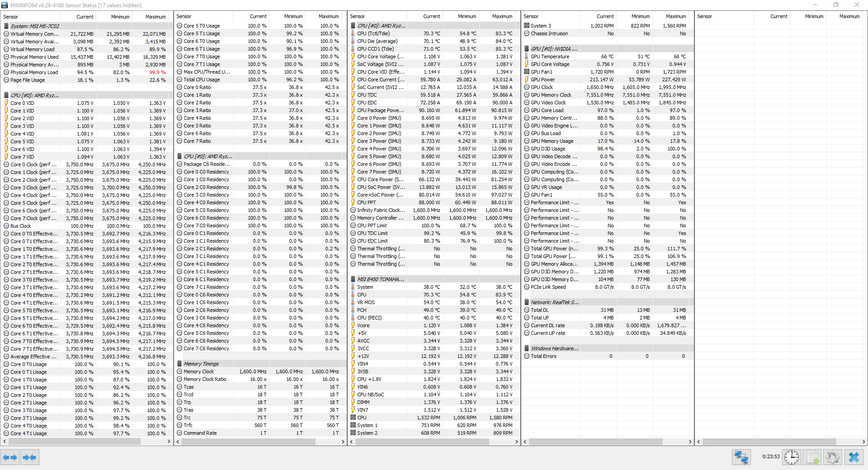The height and width of the screenshot is (470, 868).
Task: Click lightning icon beside GPU Core Voltage
Action: (527, 64)
